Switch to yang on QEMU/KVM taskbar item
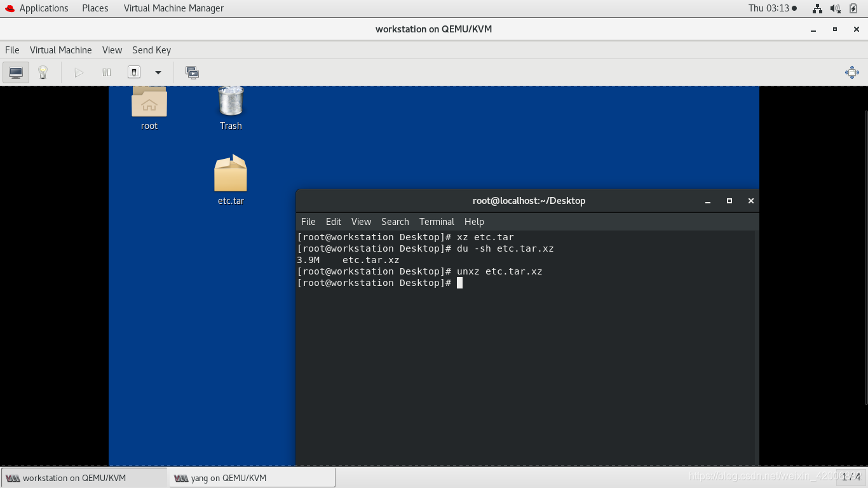868x488 pixels. [252, 478]
